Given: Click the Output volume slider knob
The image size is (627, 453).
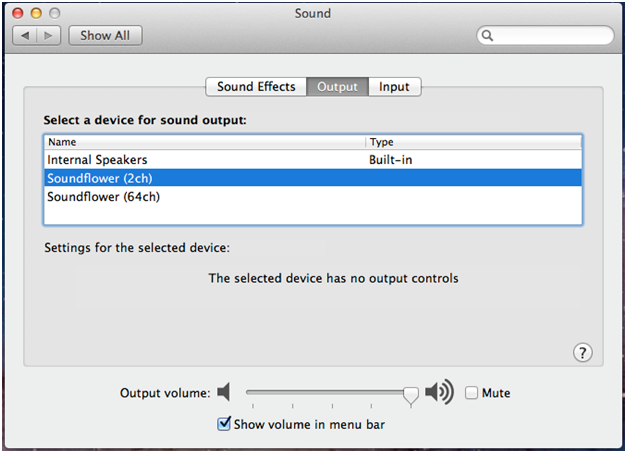Looking at the screenshot, I should pos(411,396).
